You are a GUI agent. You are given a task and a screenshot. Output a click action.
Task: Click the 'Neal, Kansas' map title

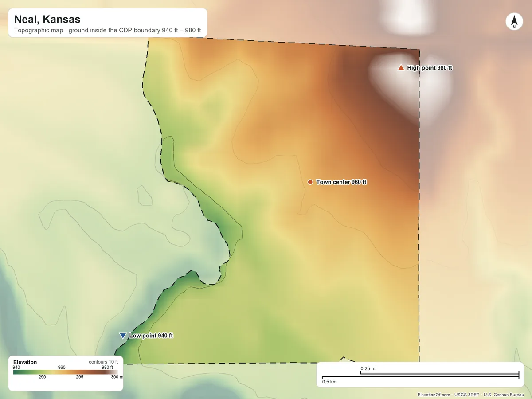click(47, 20)
